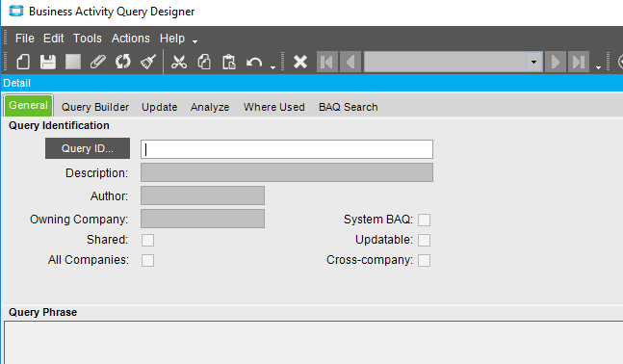Click the Copy icon in toolbar
The height and width of the screenshot is (364, 623).
point(204,62)
